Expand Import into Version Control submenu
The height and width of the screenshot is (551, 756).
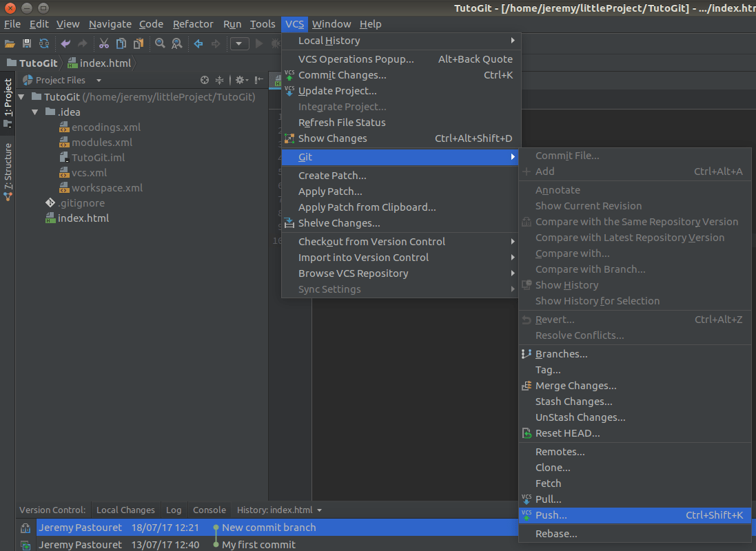pos(401,258)
